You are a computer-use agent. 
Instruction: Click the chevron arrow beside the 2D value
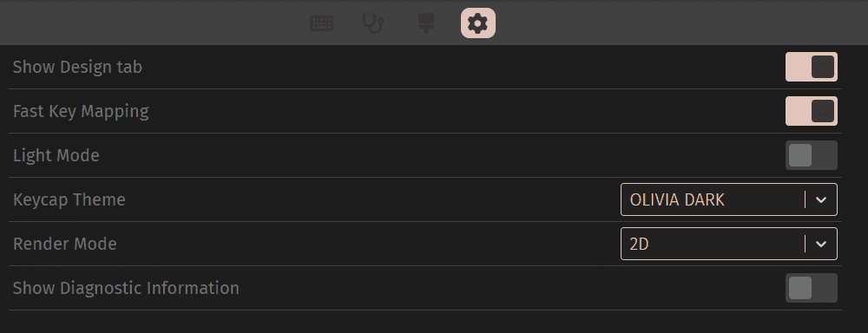point(821,244)
